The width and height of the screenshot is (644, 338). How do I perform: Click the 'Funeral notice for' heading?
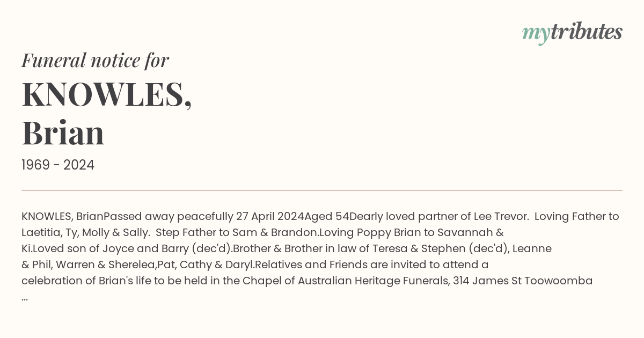coord(95,60)
